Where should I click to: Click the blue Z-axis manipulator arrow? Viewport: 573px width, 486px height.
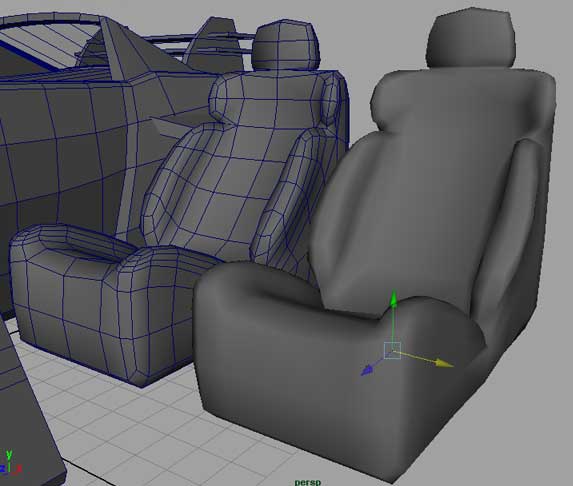point(367,371)
